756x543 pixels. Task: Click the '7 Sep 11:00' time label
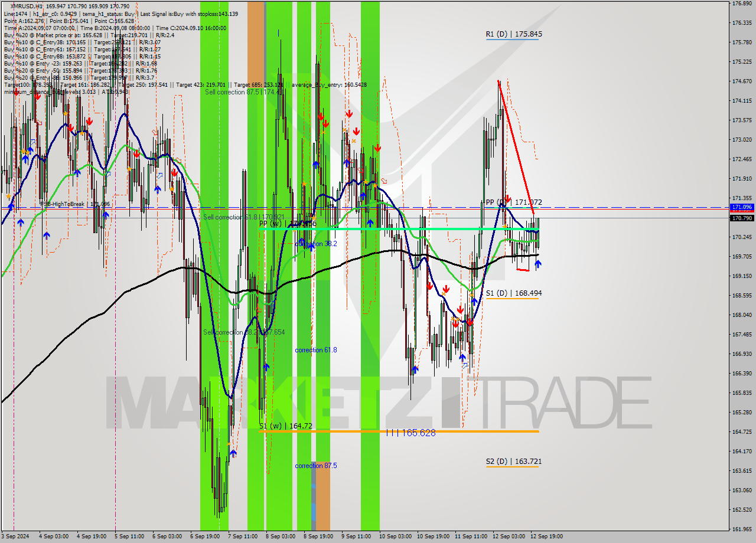pyautogui.click(x=243, y=537)
